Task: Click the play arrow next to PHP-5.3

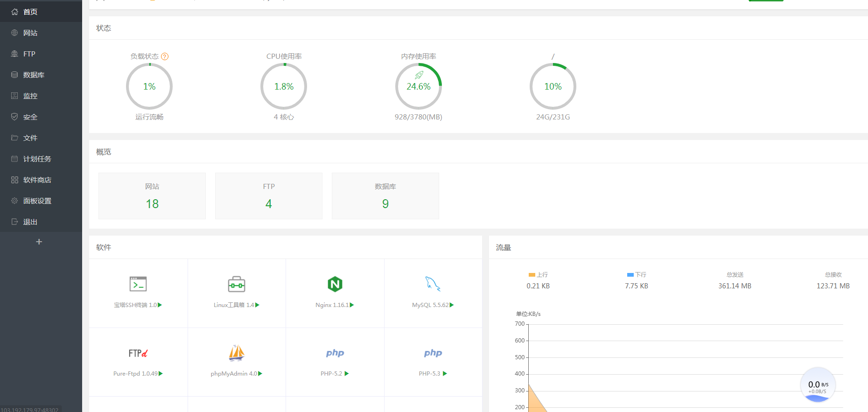Action: (445, 374)
